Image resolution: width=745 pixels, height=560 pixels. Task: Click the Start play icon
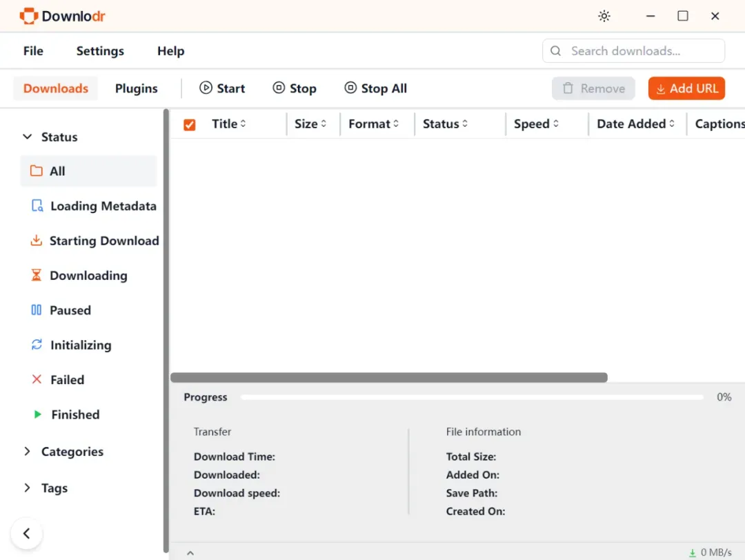(206, 88)
